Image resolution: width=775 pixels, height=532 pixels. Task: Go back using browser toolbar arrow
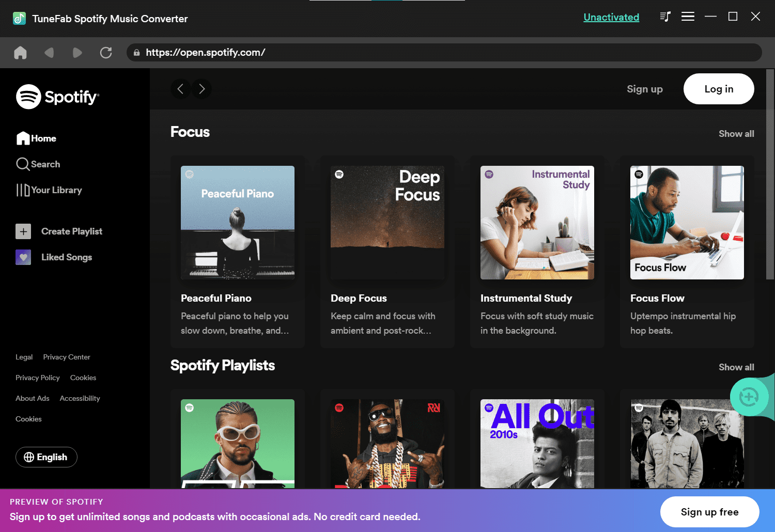click(49, 53)
